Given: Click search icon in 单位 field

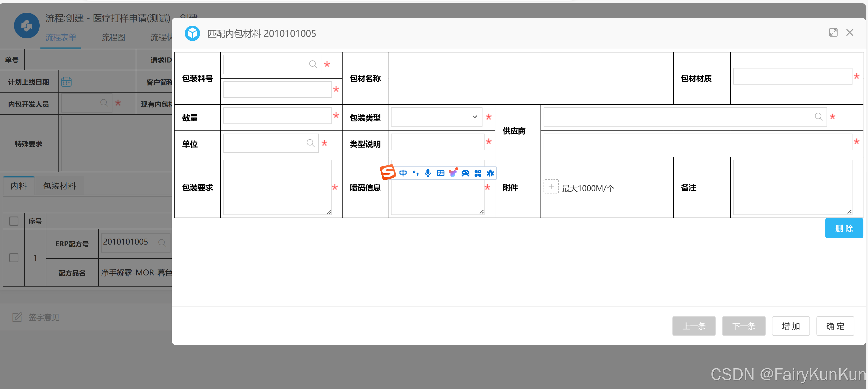Looking at the screenshot, I should [310, 143].
